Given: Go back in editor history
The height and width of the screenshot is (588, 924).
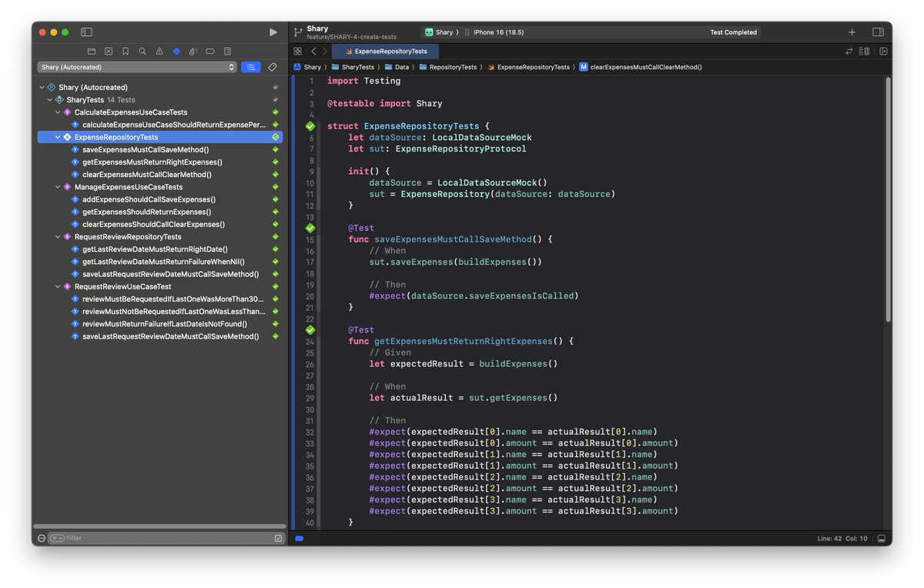Looking at the screenshot, I should point(313,52).
